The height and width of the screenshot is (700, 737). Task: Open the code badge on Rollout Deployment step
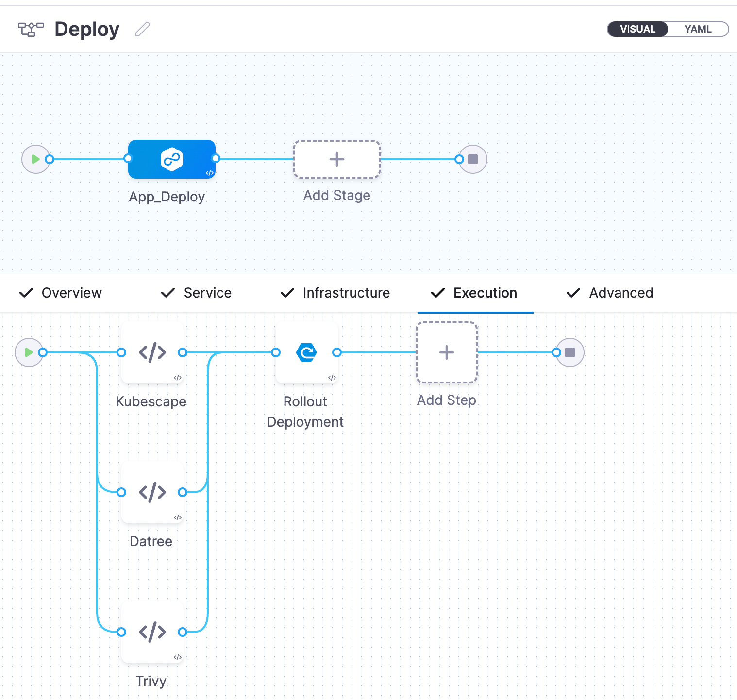332,378
